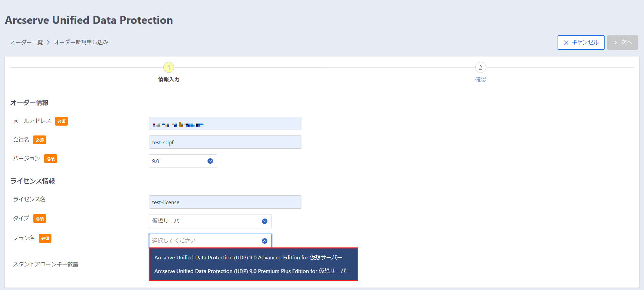This screenshot has height=290, width=644.
Task: Focus the ライセンス名 field with test-license
Action: [225, 202]
